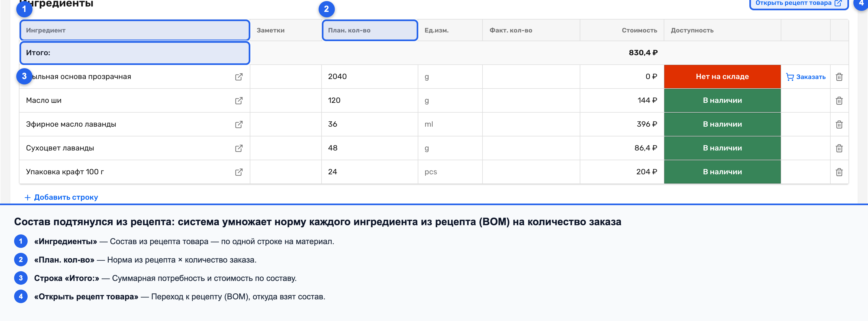The height and width of the screenshot is (321, 868).
Task: Click planned quantity 2040 cell
Action: [x=370, y=77]
